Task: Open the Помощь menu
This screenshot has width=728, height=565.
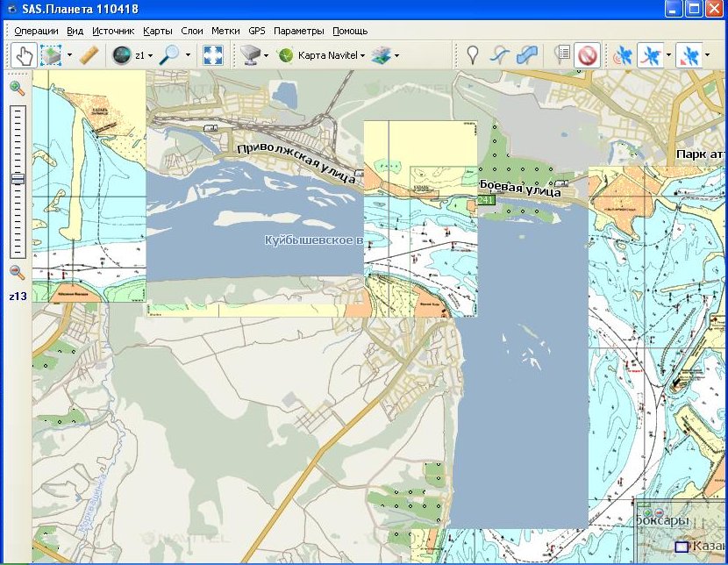Action: click(x=350, y=31)
